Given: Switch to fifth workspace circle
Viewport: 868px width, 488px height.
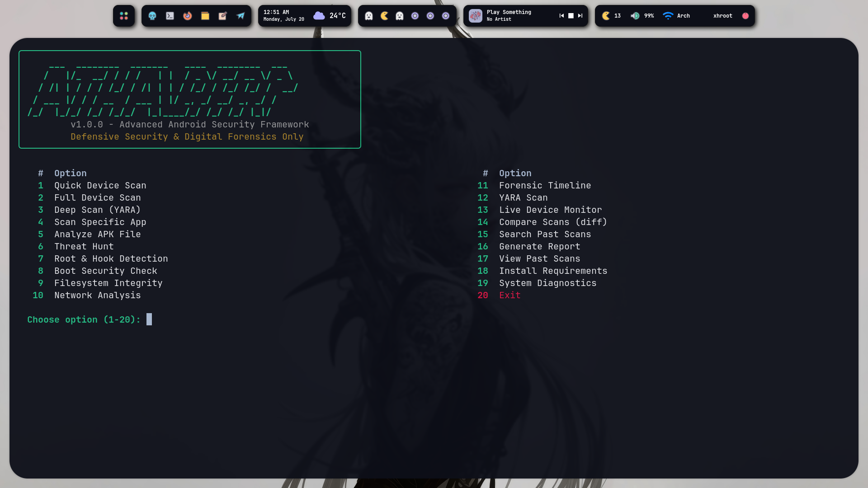Looking at the screenshot, I should (430, 16).
